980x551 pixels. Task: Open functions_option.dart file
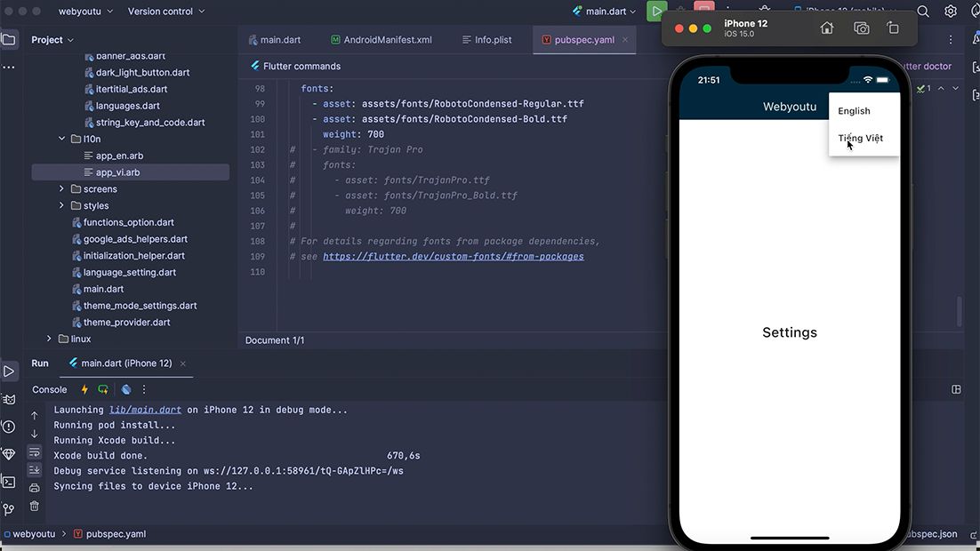click(x=123, y=222)
